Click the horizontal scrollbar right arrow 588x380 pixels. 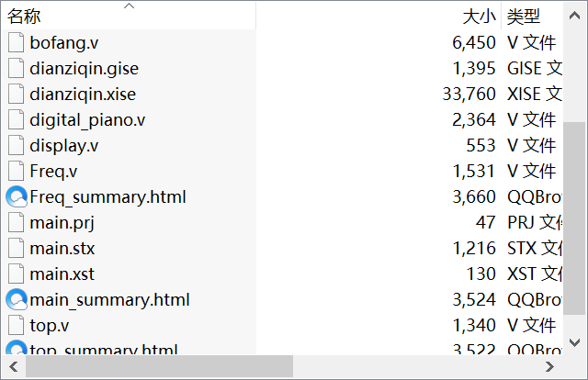coord(549,365)
